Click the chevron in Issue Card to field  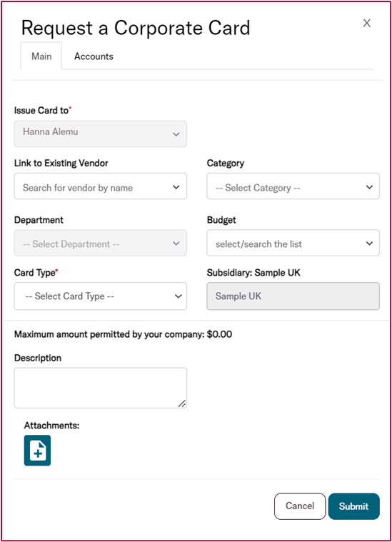coord(176,134)
